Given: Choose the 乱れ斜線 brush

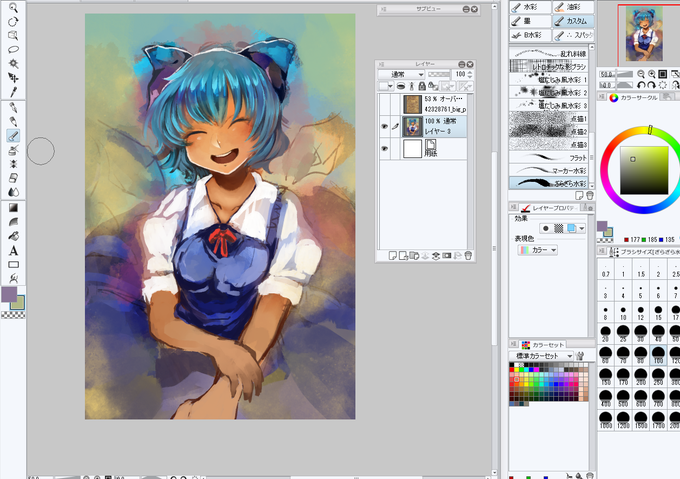Looking at the screenshot, I should (549, 53).
